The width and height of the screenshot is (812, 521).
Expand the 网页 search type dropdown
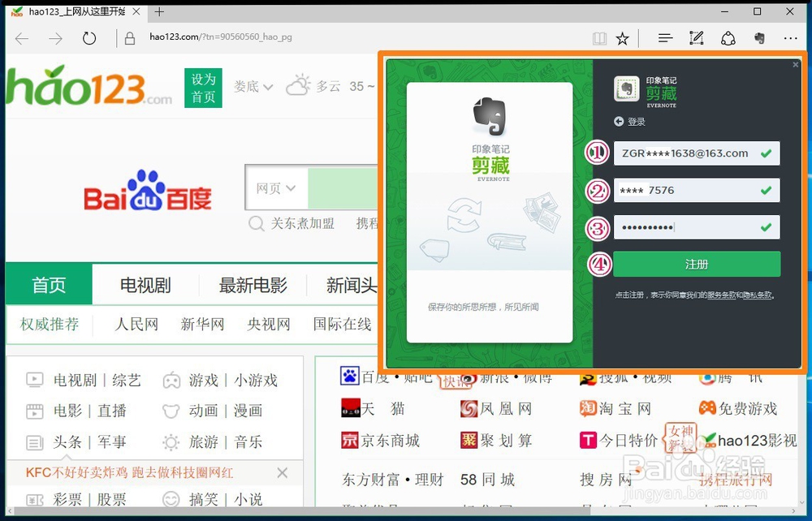coord(275,188)
